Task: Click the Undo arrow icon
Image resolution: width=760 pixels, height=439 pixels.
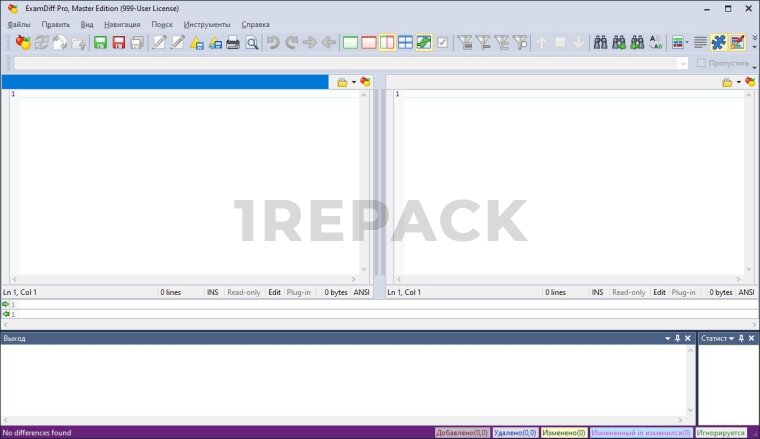Action: (x=272, y=43)
